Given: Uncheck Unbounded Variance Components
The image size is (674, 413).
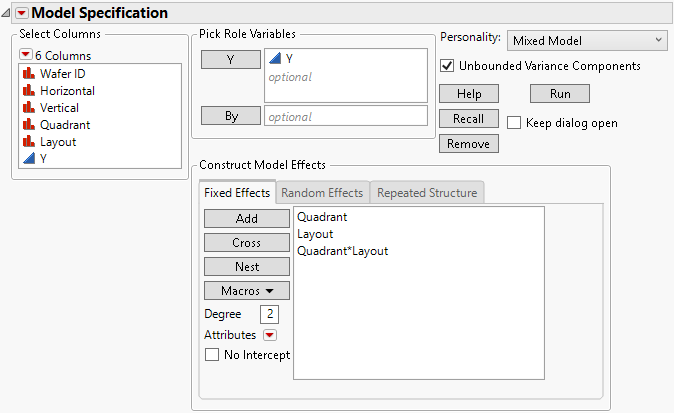Looking at the screenshot, I should [x=447, y=66].
